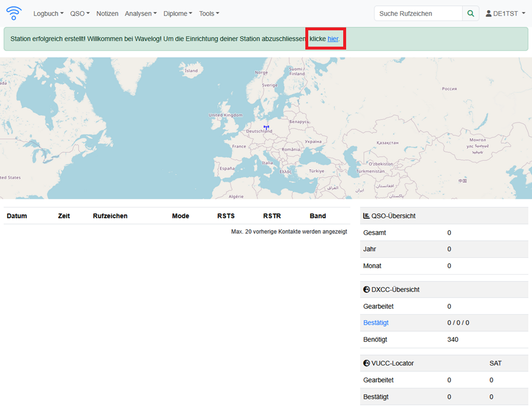Viewport: 532px width, 407px height.
Task: Click the 'hier' setup link
Action: click(333, 39)
